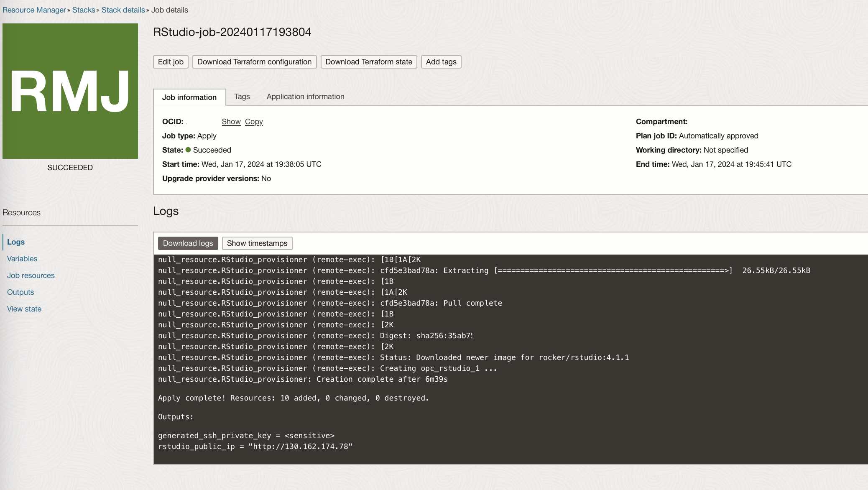
Task: Go to the Stacks breadcrumb
Action: pos(84,10)
